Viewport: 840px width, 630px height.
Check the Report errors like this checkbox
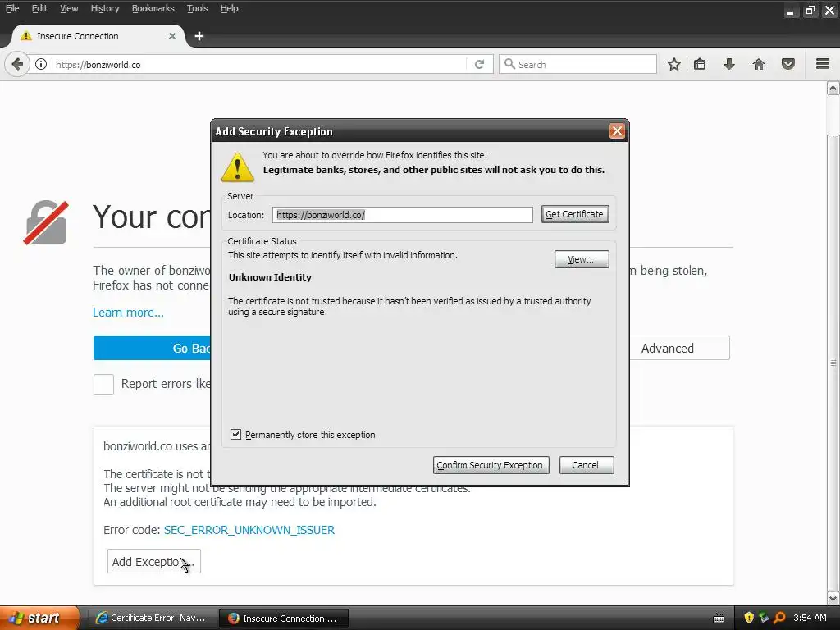click(103, 384)
